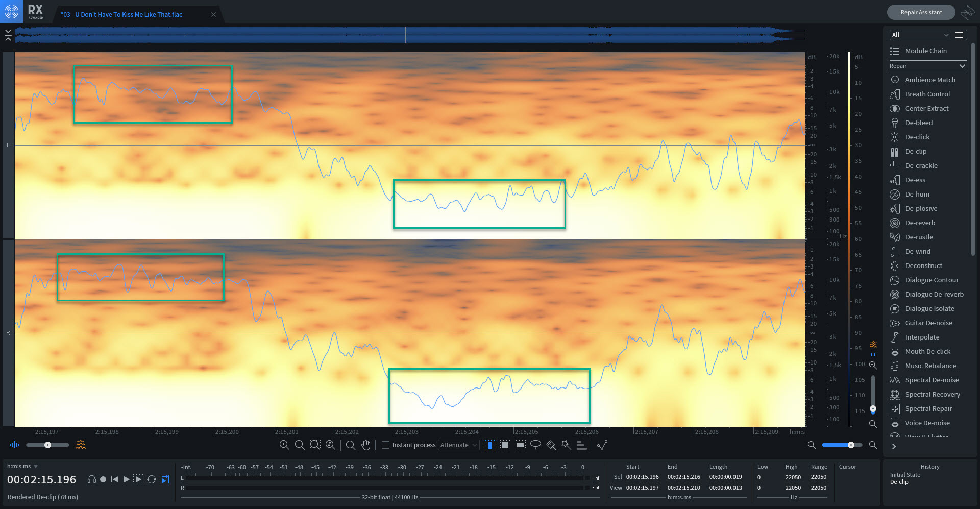Select the Time-Frequency selection tool
Image resolution: width=980 pixels, height=509 pixels.
pos(505,445)
